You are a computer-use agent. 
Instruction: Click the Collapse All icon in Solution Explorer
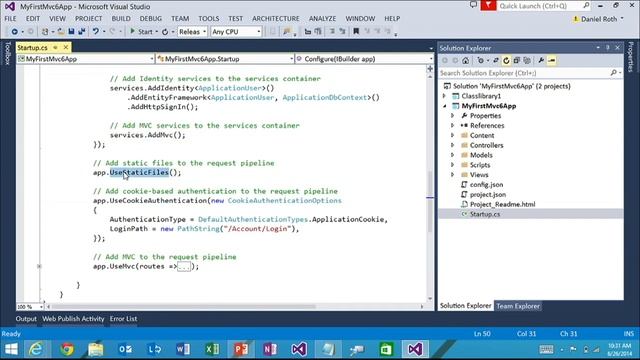click(x=517, y=60)
